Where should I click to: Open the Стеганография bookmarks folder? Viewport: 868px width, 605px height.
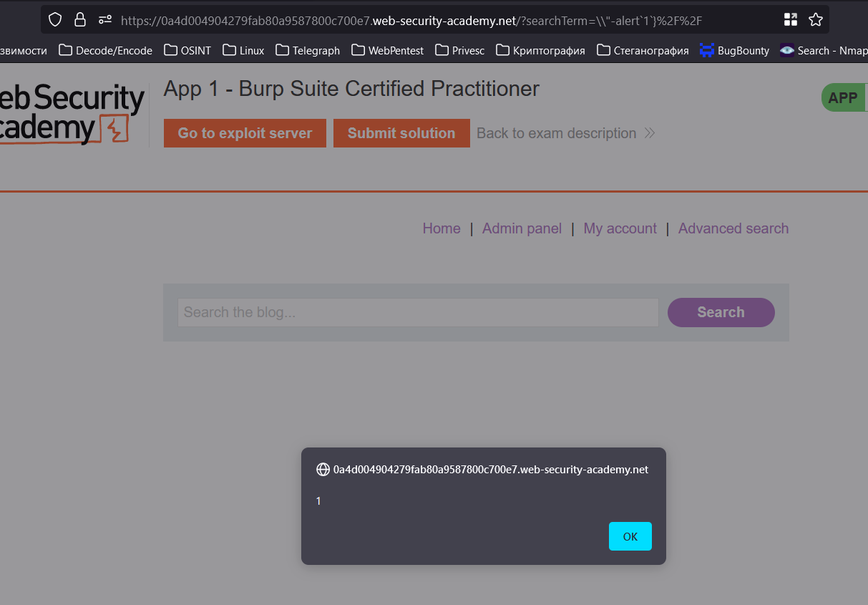[643, 50]
